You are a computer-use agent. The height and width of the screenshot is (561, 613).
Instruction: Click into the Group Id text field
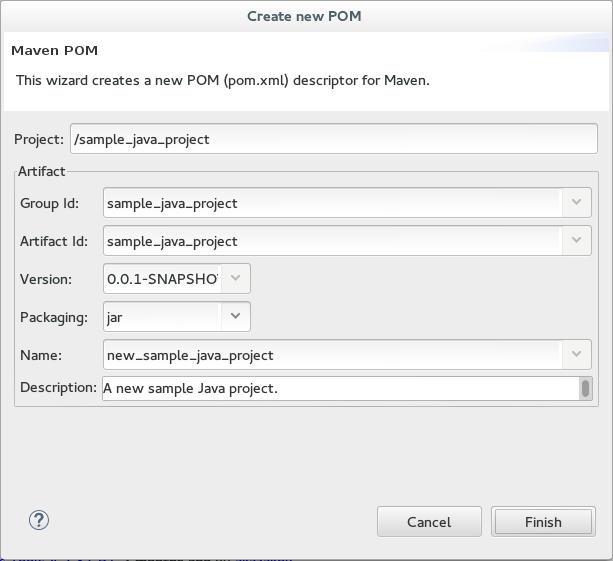pos(333,203)
